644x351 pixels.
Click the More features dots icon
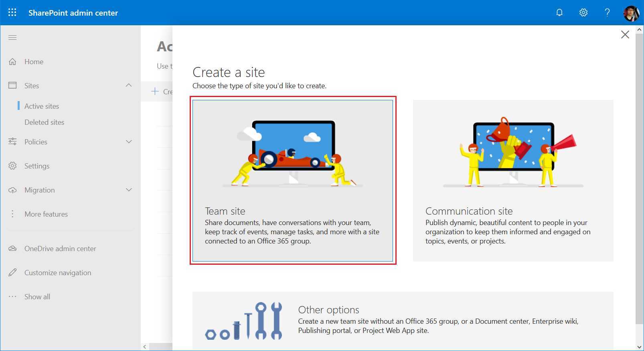point(12,214)
